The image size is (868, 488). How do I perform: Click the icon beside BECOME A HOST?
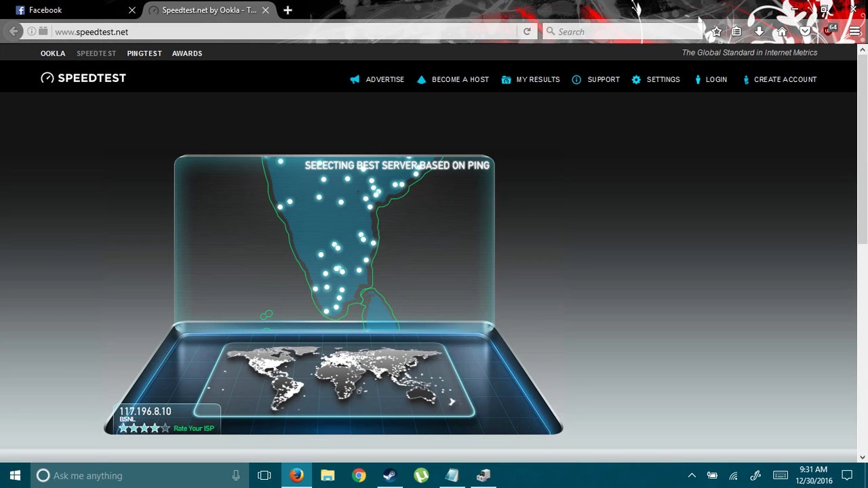point(421,79)
